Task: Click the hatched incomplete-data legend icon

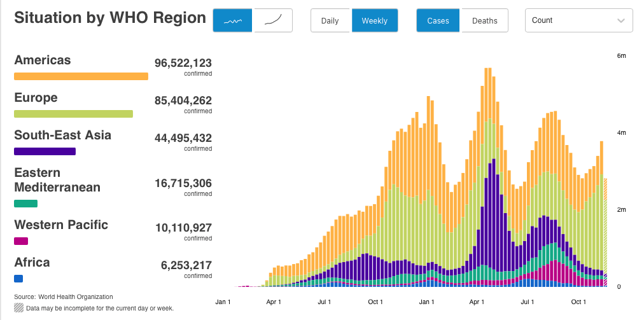Action: pos(18,308)
